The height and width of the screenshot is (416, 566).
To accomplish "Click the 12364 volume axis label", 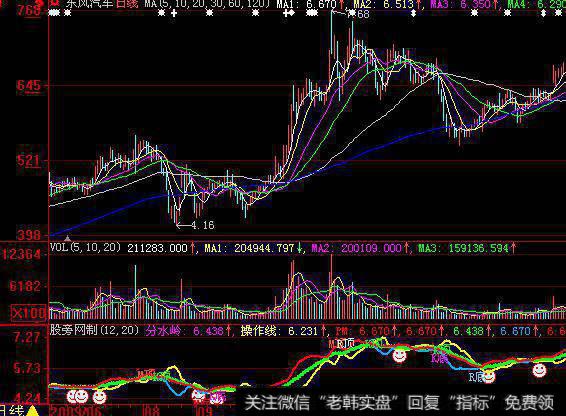I will (21, 255).
